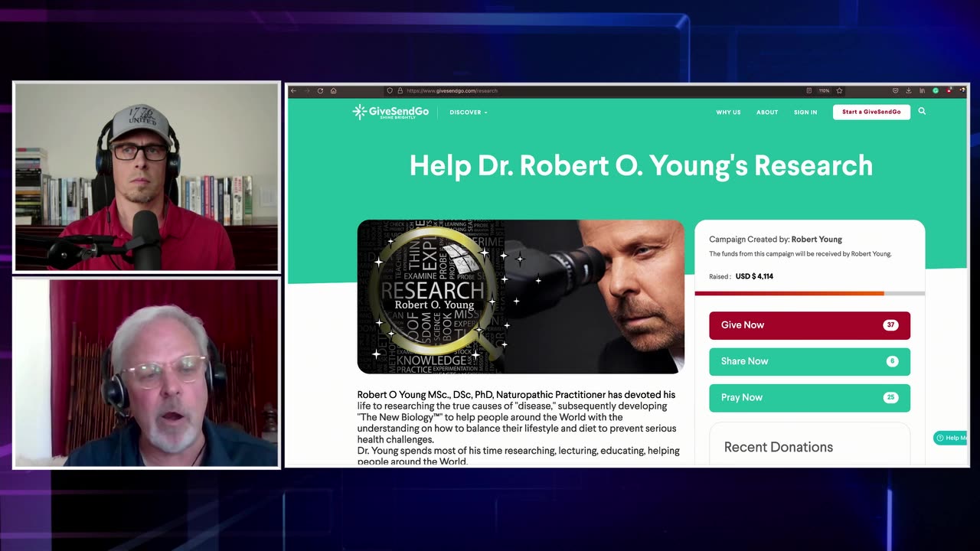Click the green circular extension icon

pyautogui.click(x=936, y=90)
